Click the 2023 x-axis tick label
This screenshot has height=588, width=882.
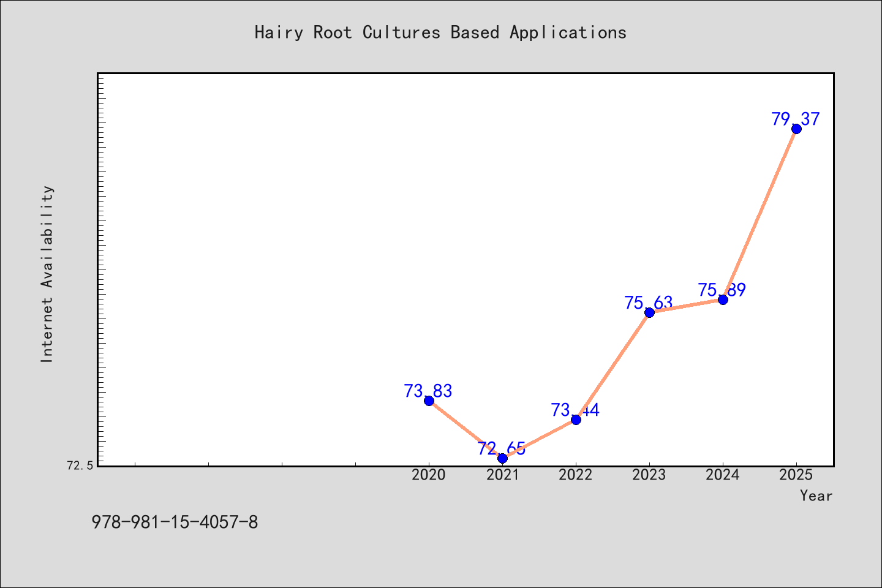(x=649, y=475)
